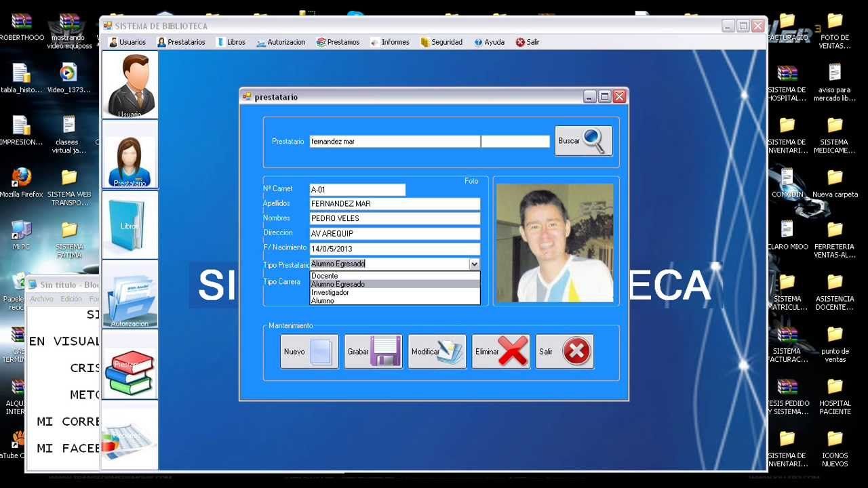Select the HOSPITAL PACIENTE desktop folder
The image size is (868, 488).
click(835, 396)
